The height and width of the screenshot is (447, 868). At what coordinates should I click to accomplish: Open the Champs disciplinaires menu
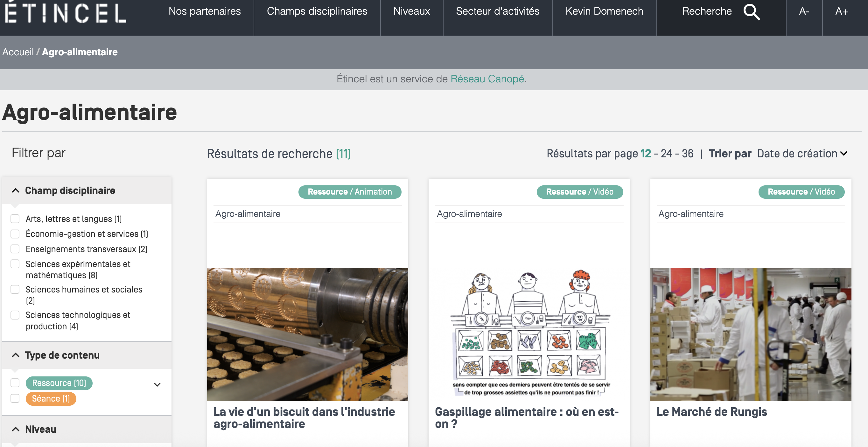(x=317, y=11)
